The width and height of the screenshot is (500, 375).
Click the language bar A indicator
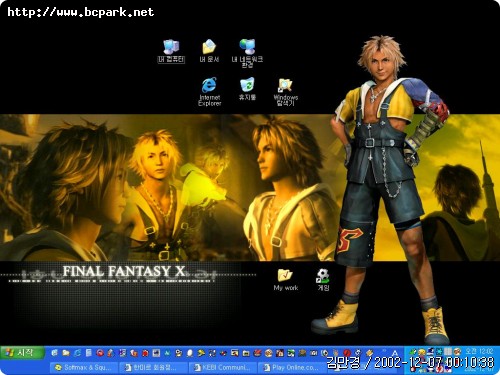point(395,353)
